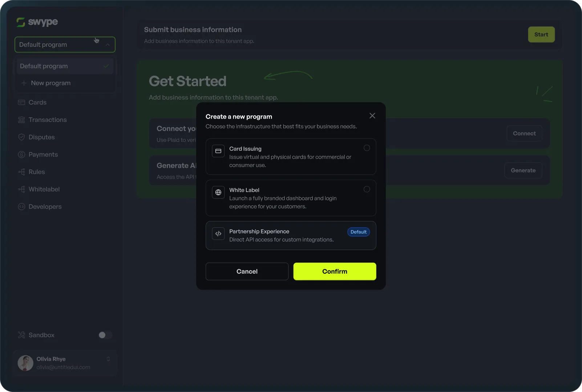Expand the Olivia Rhye account menu
Image resolution: width=582 pixels, height=392 pixels.
[108, 359]
